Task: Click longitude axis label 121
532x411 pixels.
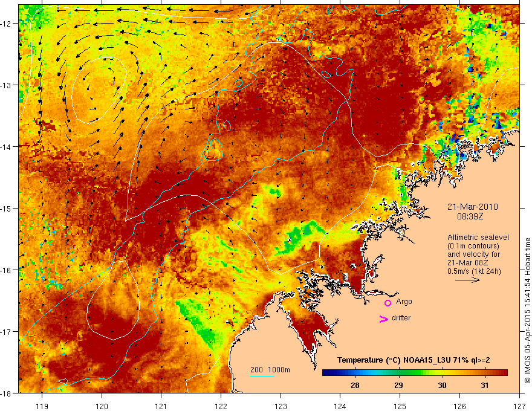Action: click(161, 406)
